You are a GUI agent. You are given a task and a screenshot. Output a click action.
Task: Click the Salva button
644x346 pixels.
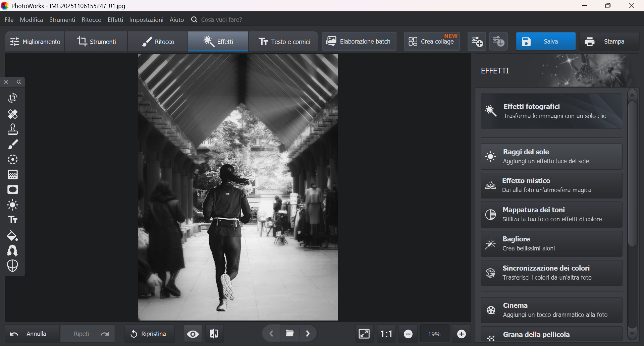coord(545,42)
